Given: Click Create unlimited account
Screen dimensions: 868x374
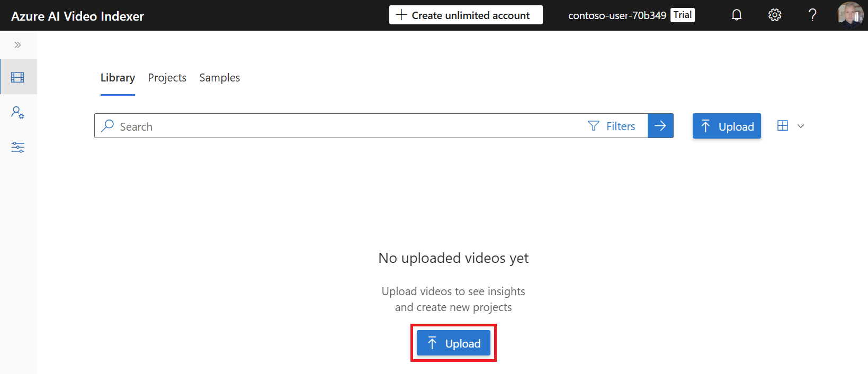Looking at the screenshot, I should pyautogui.click(x=466, y=15).
